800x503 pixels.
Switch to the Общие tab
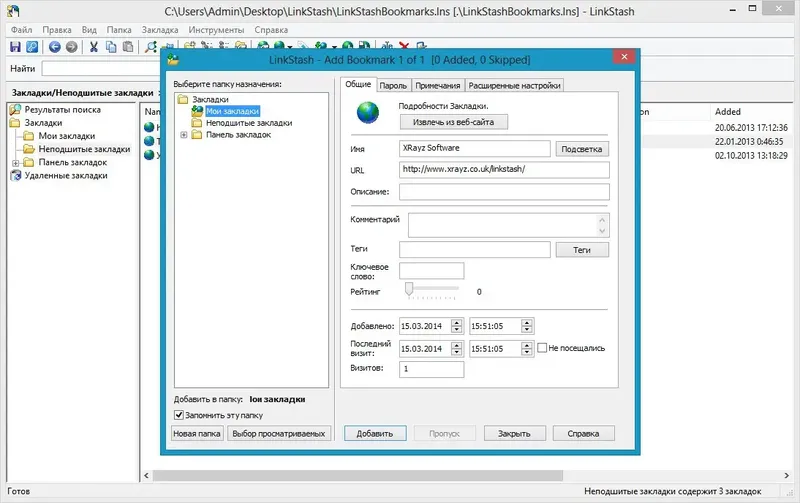click(x=358, y=84)
